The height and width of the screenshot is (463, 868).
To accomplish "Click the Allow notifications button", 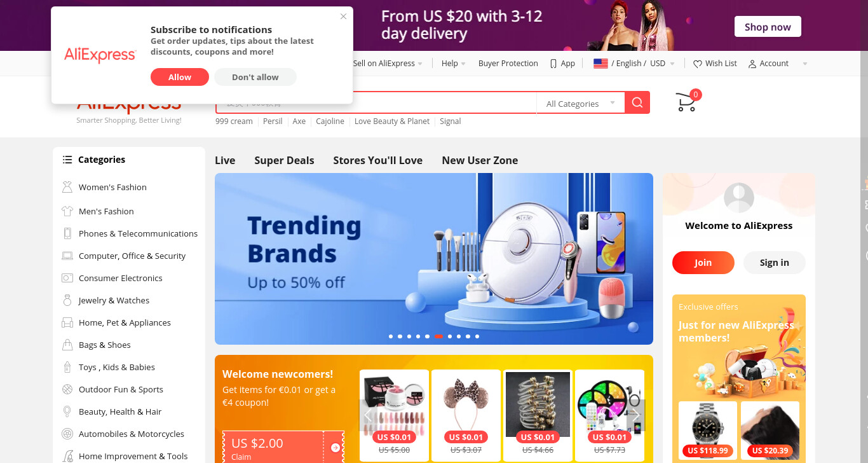I will (x=180, y=77).
